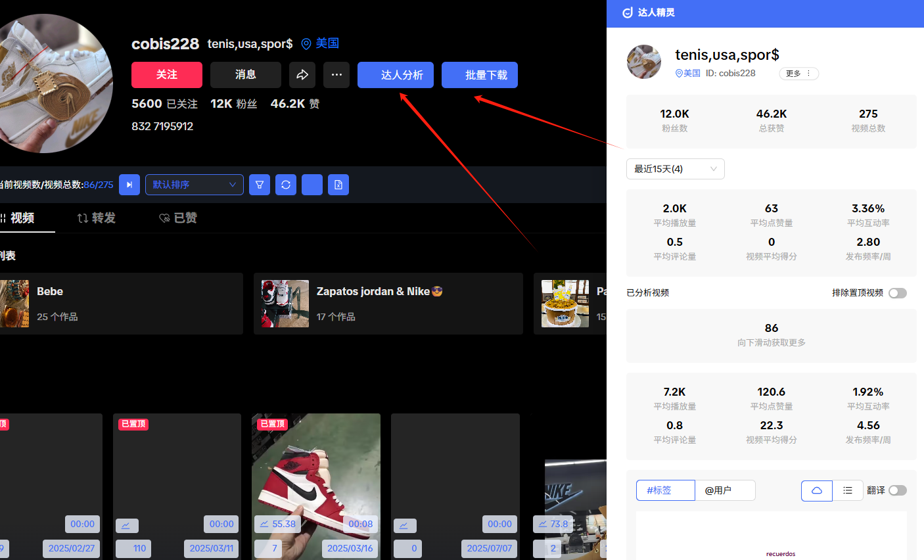Click the 12K 粉丝 followers count
This screenshot has width=924, height=560.
[233, 104]
